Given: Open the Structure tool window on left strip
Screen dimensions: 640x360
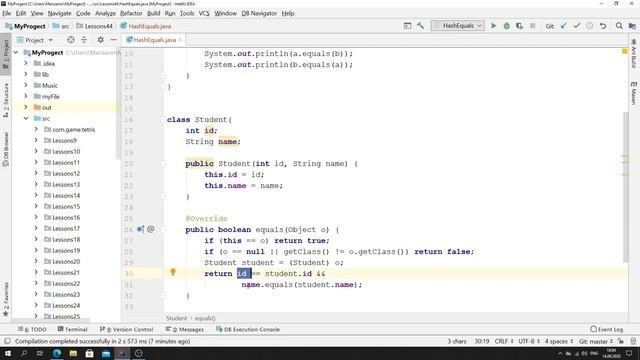Looking at the screenshot, I should 6,100.
